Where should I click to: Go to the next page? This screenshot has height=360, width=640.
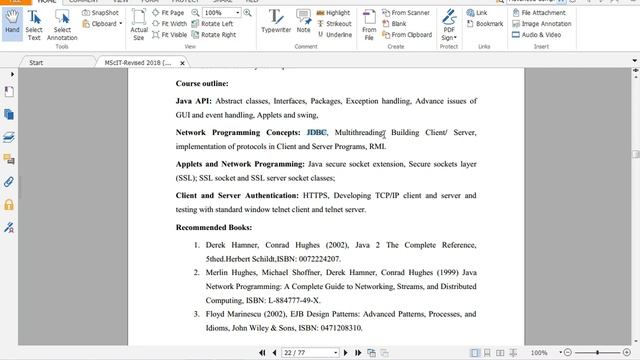point(346,353)
